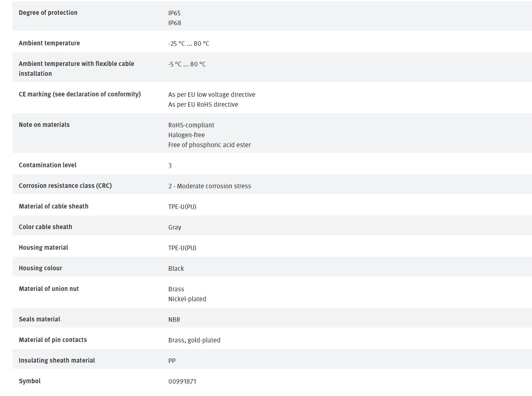Click '2 - Moderate corrosion stress' value
532x396 pixels.
tap(209, 186)
